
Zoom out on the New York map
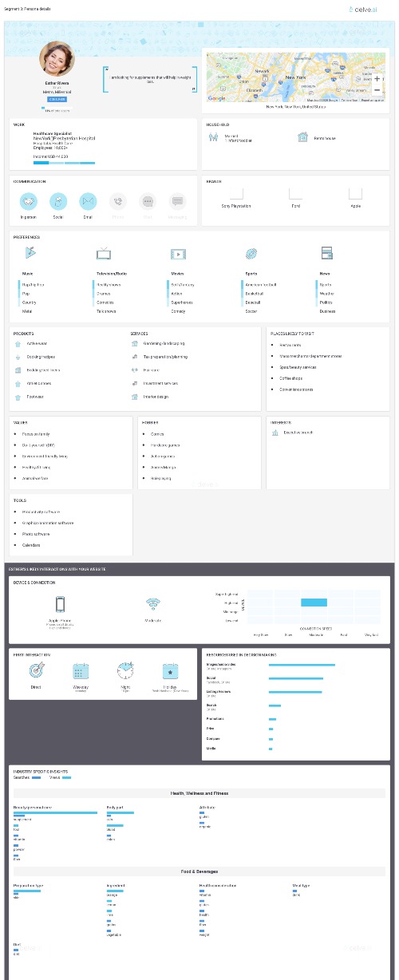377,89
